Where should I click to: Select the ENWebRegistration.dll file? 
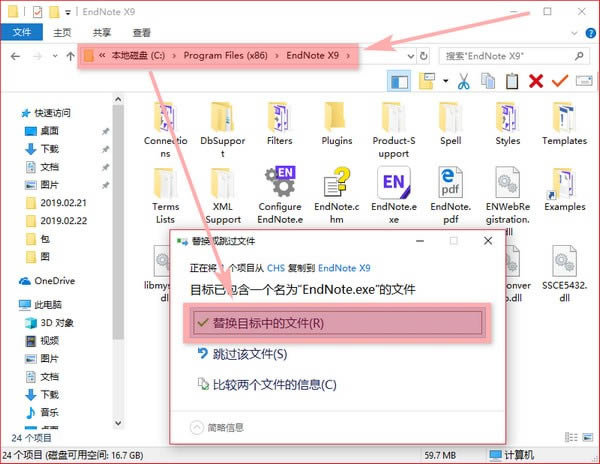click(508, 200)
